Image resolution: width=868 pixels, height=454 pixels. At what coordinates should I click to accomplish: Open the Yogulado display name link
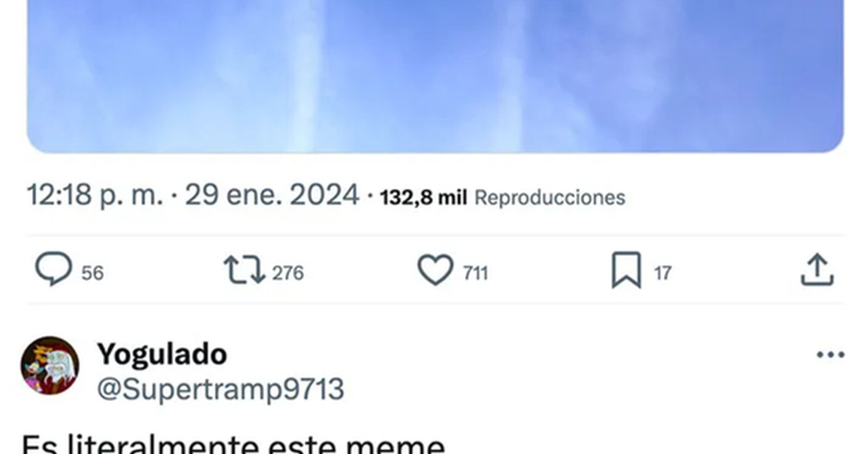pos(162,354)
